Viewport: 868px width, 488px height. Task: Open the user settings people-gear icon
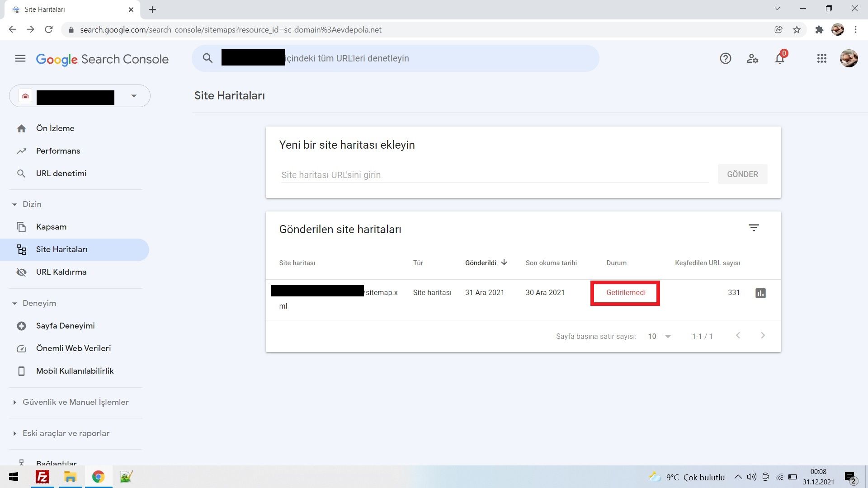(x=752, y=59)
